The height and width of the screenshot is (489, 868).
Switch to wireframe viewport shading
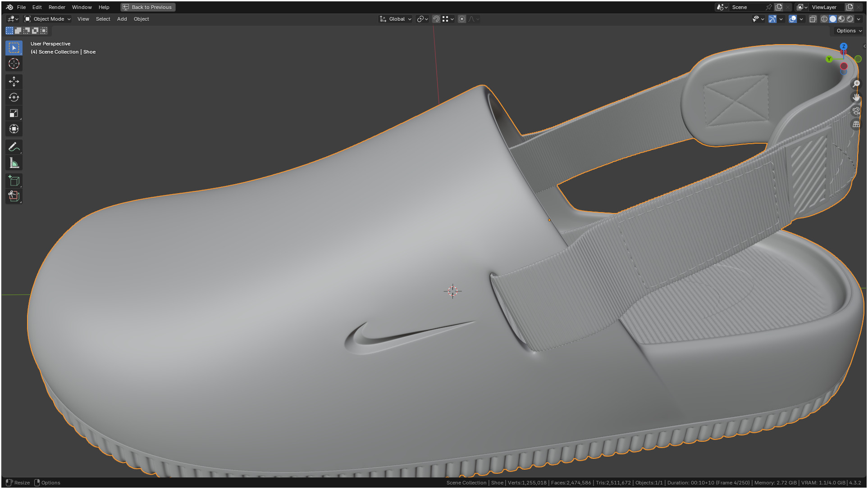click(824, 19)
